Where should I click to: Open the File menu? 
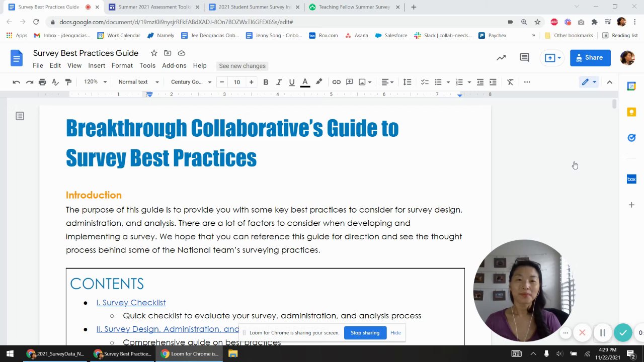tap(38, 65)
